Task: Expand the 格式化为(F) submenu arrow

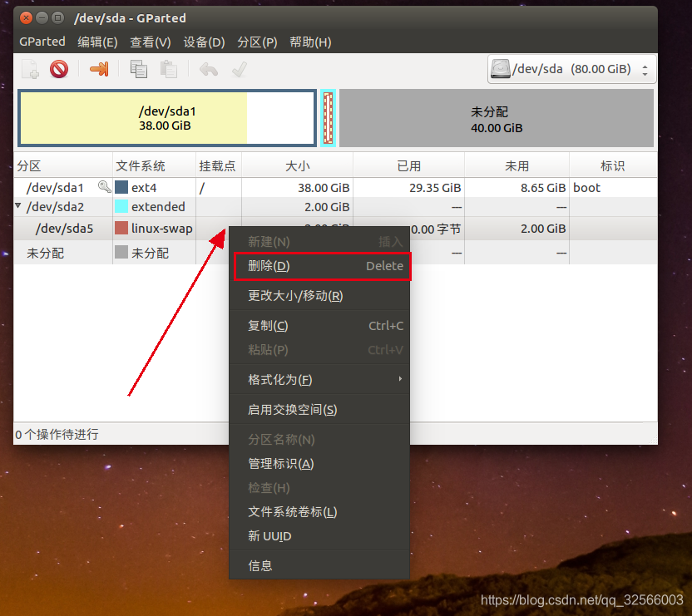Action: pyautogui.click(x=400, y=378)
